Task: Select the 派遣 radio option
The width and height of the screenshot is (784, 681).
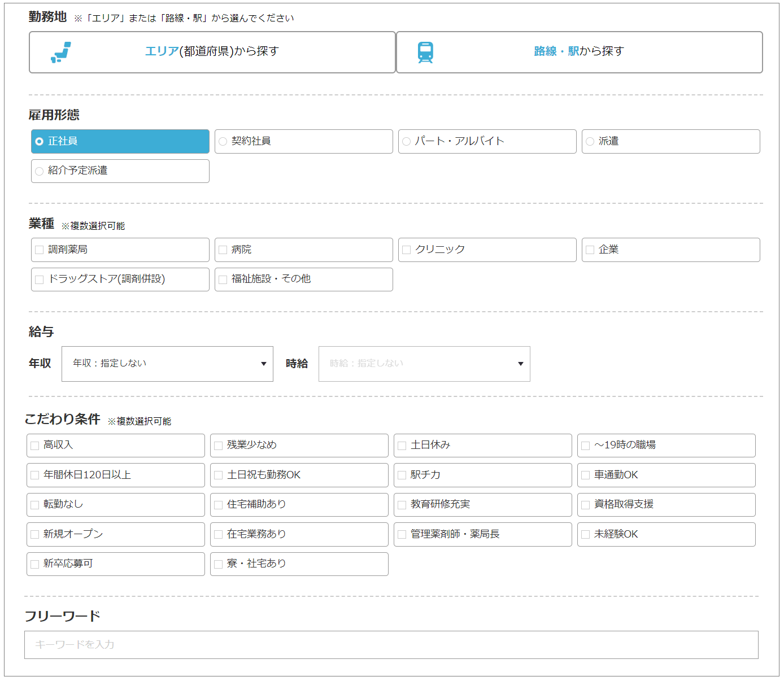Action: [671, 141]
